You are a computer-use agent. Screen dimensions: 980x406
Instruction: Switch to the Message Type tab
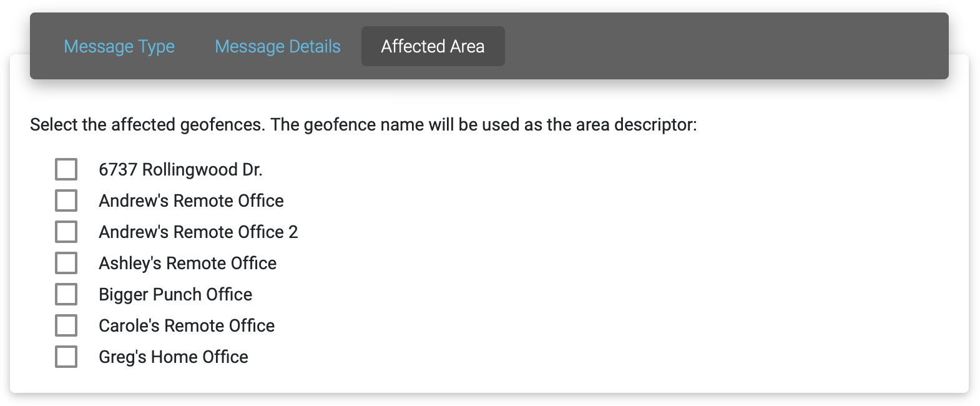(x=119, y=46)
